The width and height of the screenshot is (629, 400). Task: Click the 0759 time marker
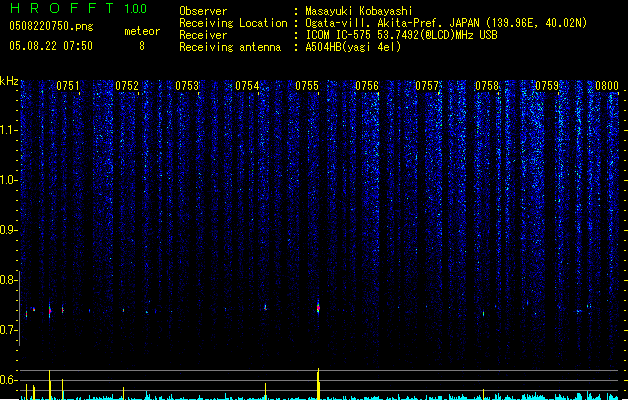coord(547,86)
